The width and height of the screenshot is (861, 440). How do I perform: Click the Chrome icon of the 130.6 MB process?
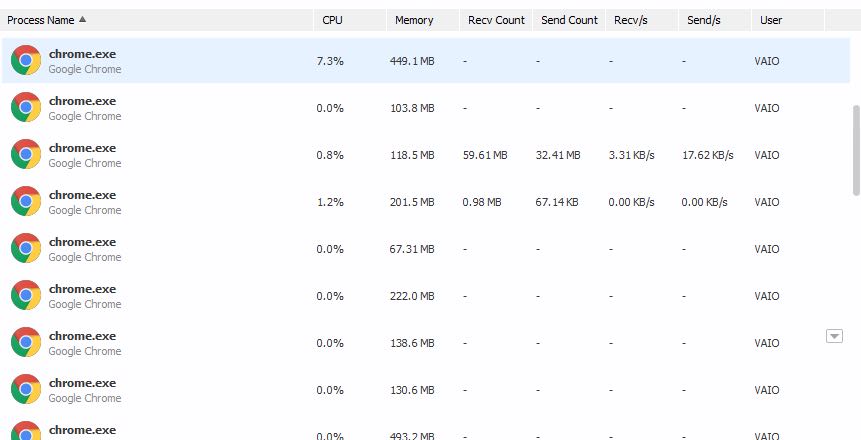click(26, 389)
